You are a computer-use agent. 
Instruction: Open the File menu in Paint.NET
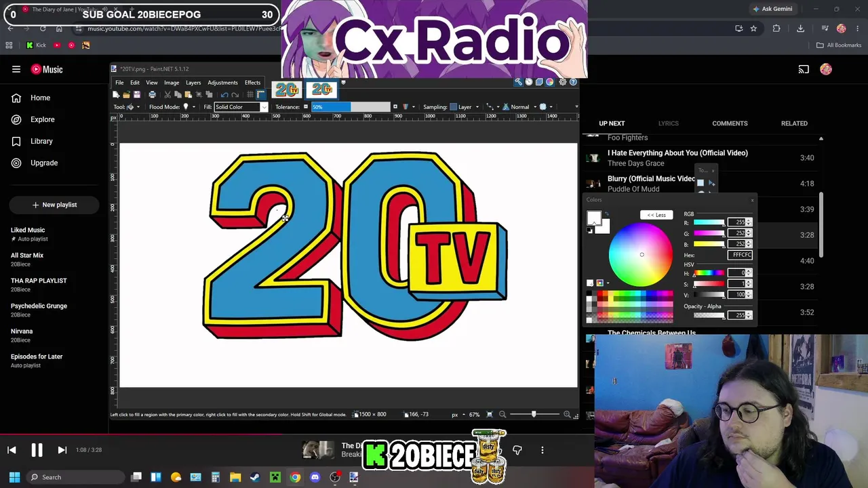click(x=119, y=83)
